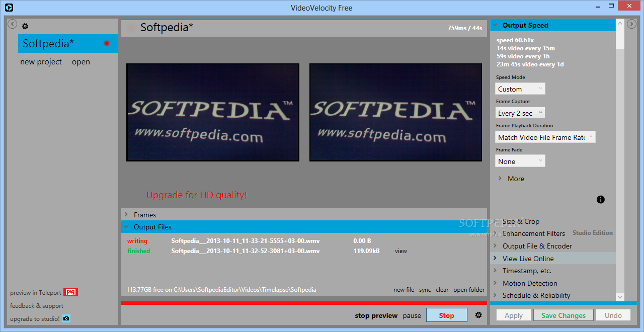The width and height of the screenshot is (644, 332).
Task: Create a new project
Action: tap(41, 62)
